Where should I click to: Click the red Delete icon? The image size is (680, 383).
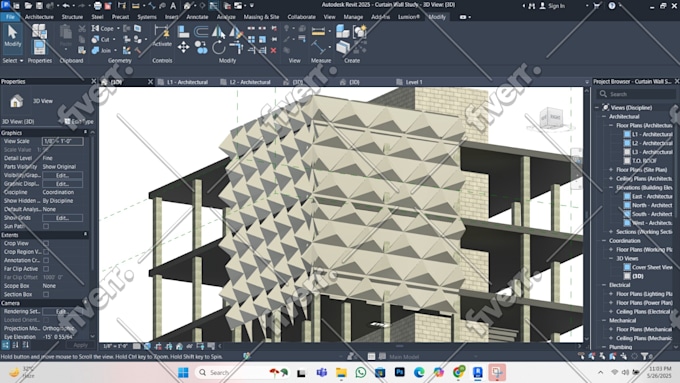[x=274, y=50]
